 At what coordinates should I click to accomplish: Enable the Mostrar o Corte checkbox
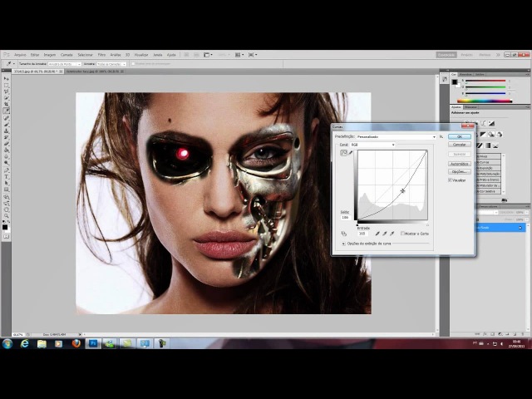403,234
